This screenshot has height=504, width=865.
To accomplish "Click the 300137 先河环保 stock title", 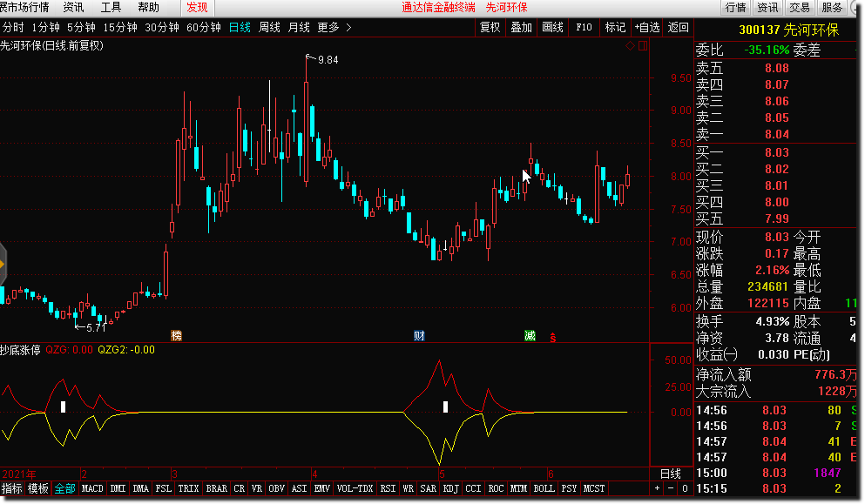I will click(x=788, y=30).
